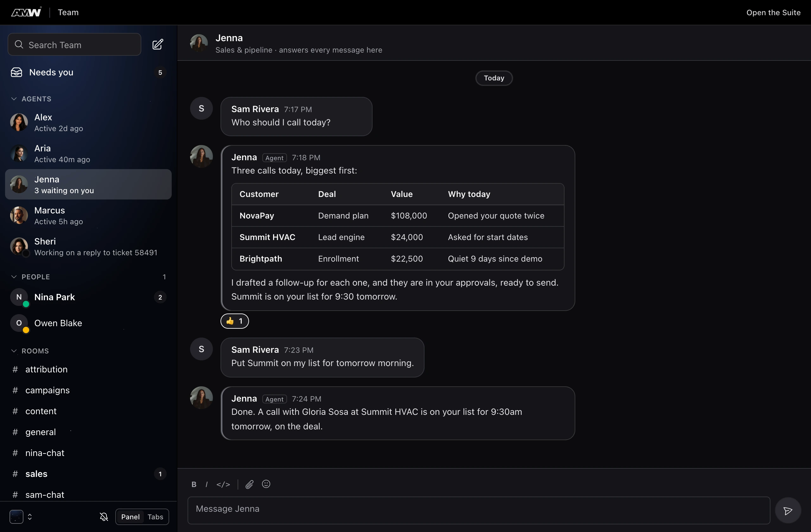Focus the Message Jenna input field
This screenshot has height=532, width=811.
pyautogui.click(x=479, y=510)
